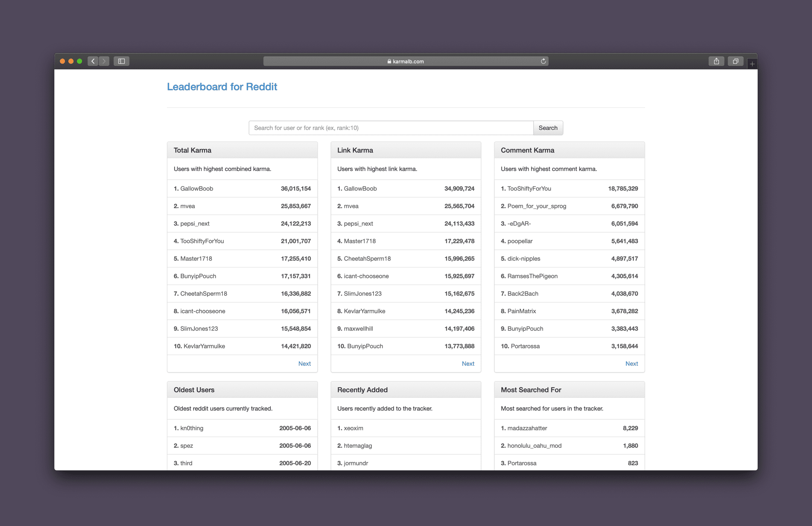Screen dimensions: 812x526
Task: Select mvea in the Link Karma list
Action: pos(351,206)
